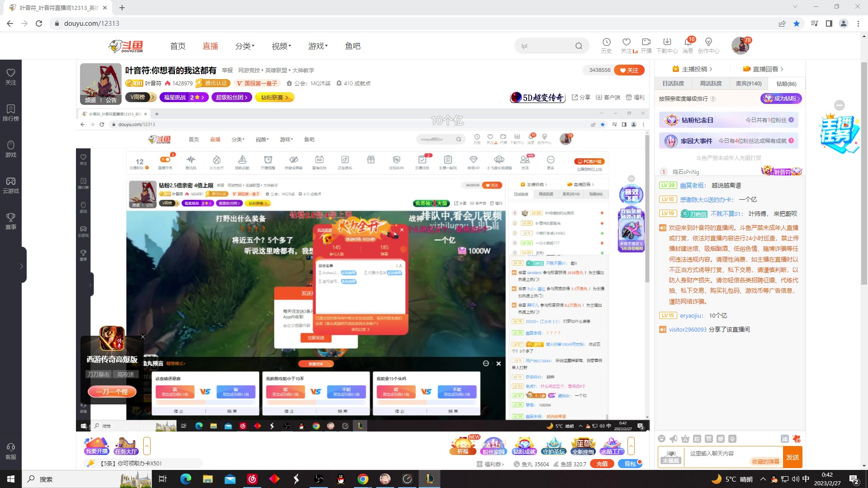868x488 pixels.
Task: Open the 福星挑战 2★ badge
Action: 184,97
